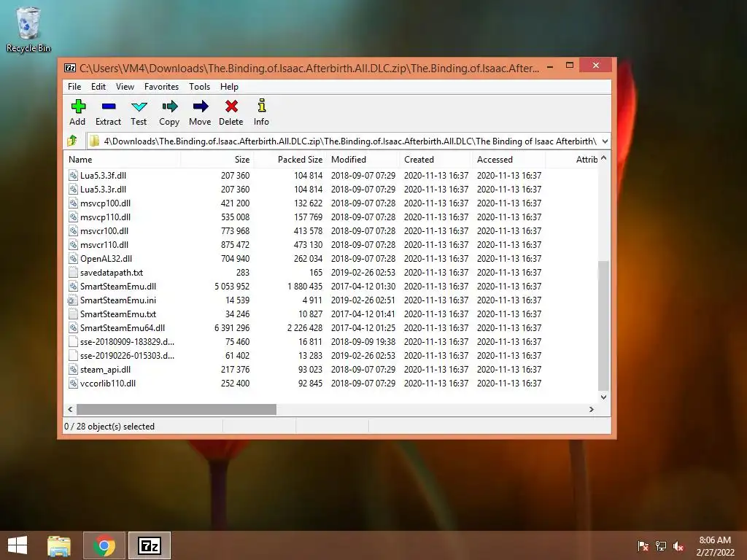Select the SmartSteamEmu64.dll file icon
Image resolution: width=747 pixels, height=560 pixels.
point(73,327)
